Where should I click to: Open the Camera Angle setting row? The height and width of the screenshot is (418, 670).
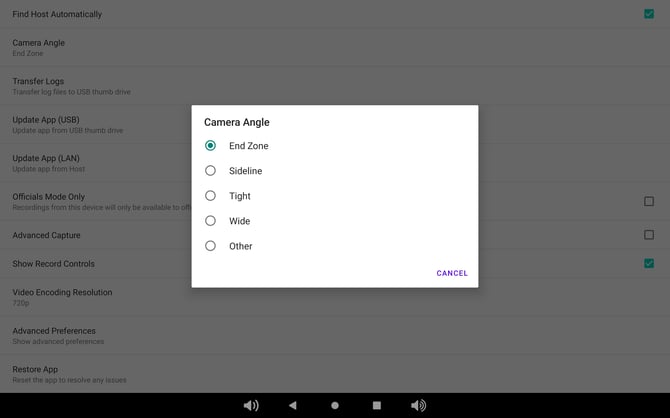(x=90, y=47)
